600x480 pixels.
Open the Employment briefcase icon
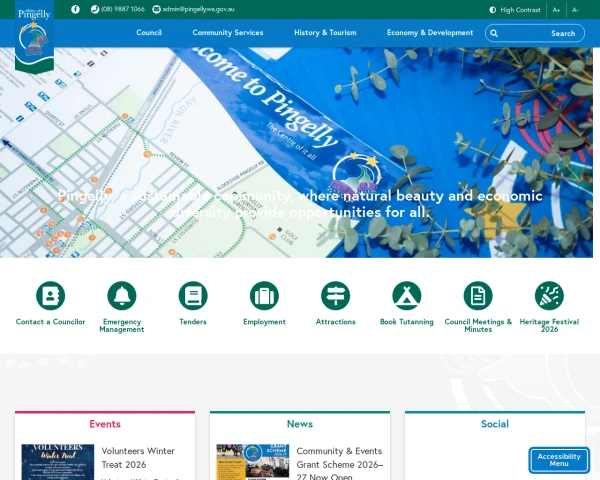264,296
